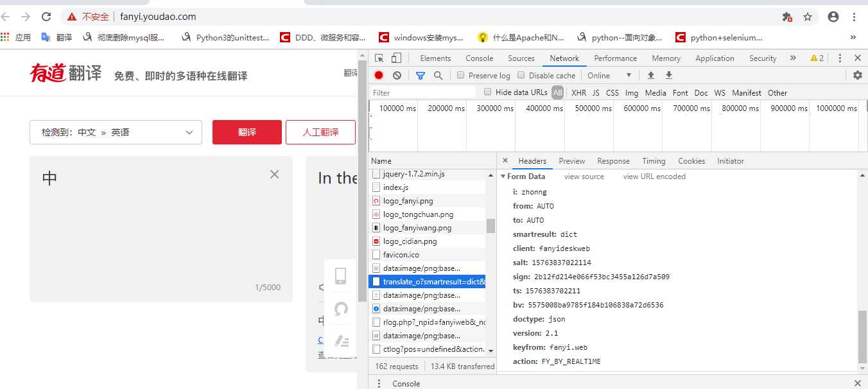Switch to the Console panel tab
Viewport: 868px width, 389px height.
pyautogui.click(x=479, y=58)
